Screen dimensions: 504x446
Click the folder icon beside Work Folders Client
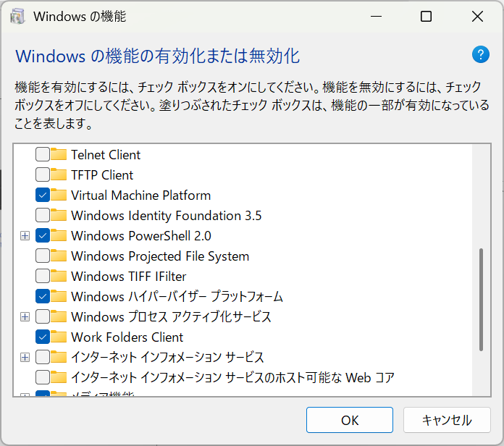click(x=59, y=337)
